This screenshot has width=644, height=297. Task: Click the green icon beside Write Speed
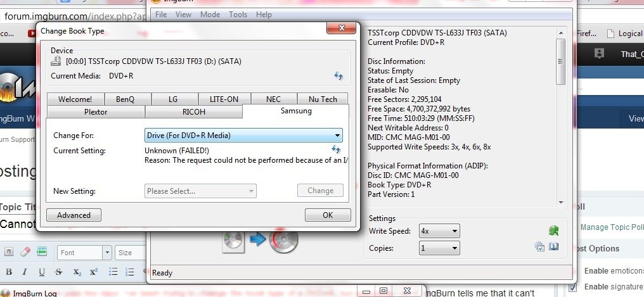click(553, 231)
